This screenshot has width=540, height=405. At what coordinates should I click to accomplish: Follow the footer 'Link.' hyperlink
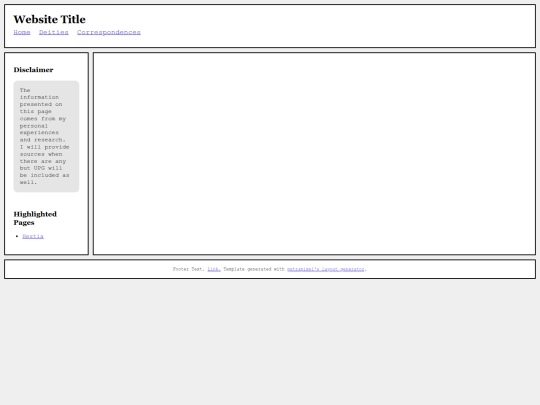214,269
